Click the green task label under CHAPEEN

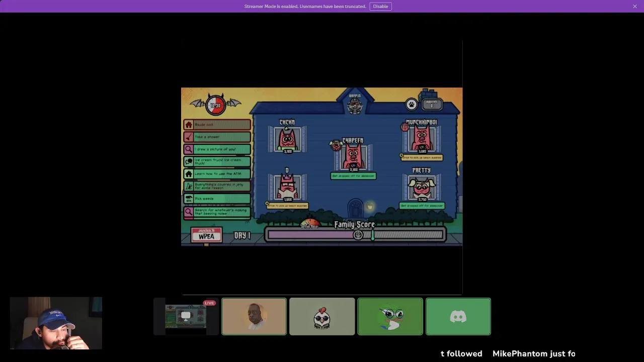click(353, 176)
